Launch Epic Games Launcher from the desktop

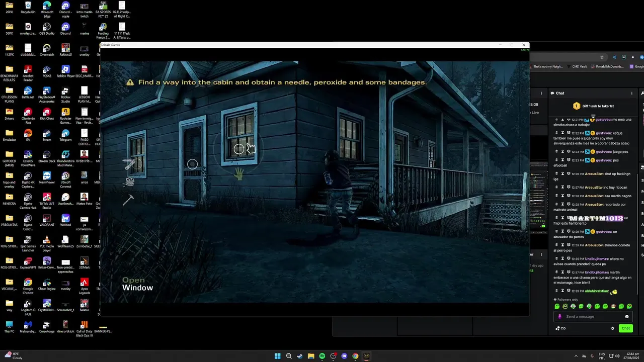point(28,243)
